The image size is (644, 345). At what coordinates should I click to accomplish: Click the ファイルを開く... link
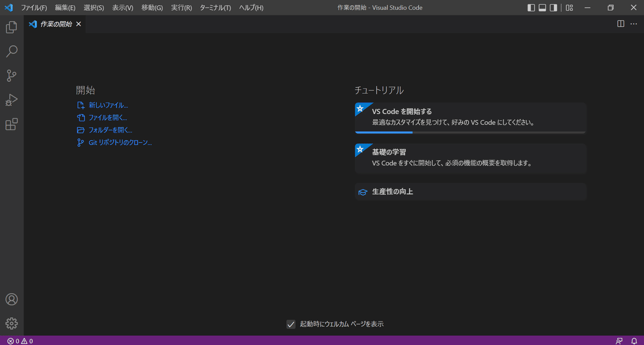click(108, 118)
